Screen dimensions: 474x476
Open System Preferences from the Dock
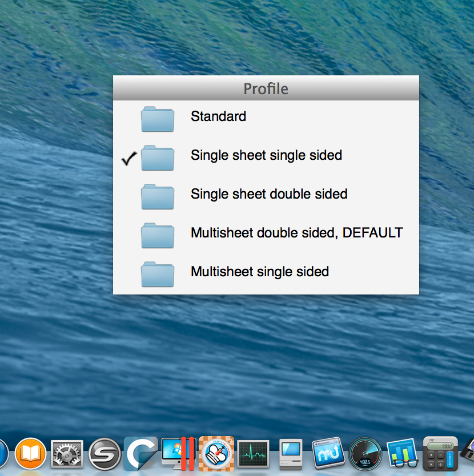pyautogui.click(x=67, y=454)
